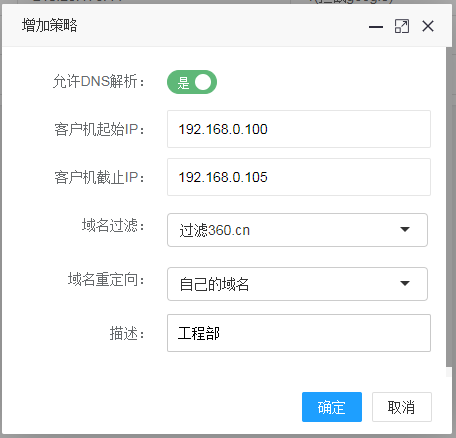Expand the 域名重定向 dropdown arrow
The image size is (456, 438).
[405, 283]
